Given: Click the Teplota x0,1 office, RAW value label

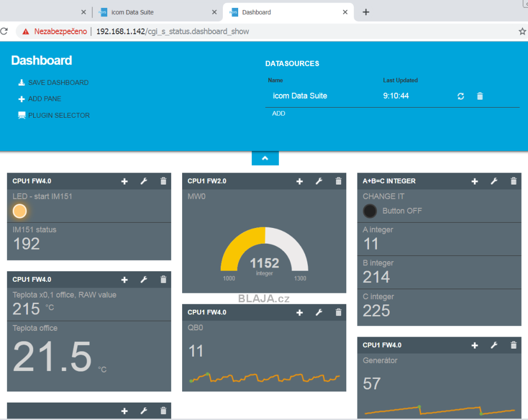Looking at the screenshot, I should pyautogui.click(x=64, y=295).
